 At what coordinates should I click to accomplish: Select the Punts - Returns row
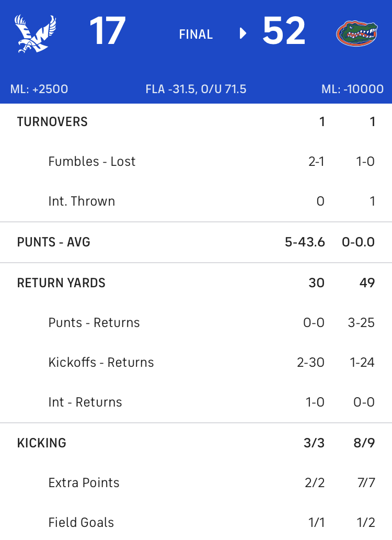(x=196, y=323)
